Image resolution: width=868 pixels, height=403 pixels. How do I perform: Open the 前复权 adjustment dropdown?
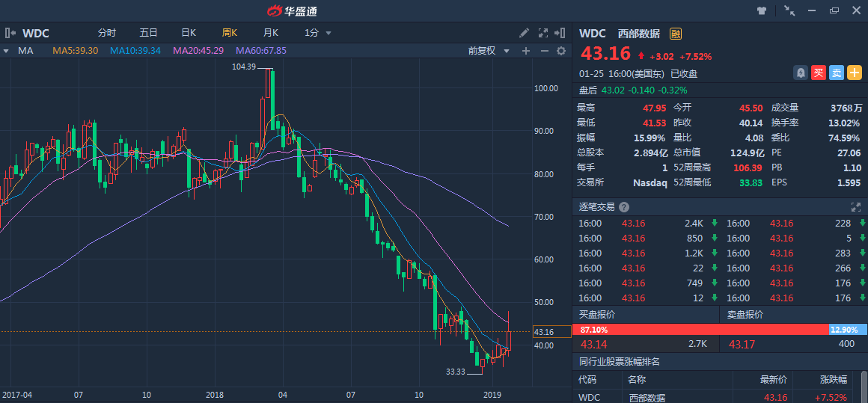(489, 51)
